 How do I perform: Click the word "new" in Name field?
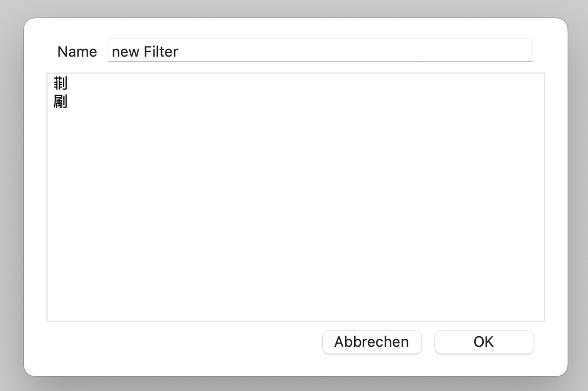point(125,52)
